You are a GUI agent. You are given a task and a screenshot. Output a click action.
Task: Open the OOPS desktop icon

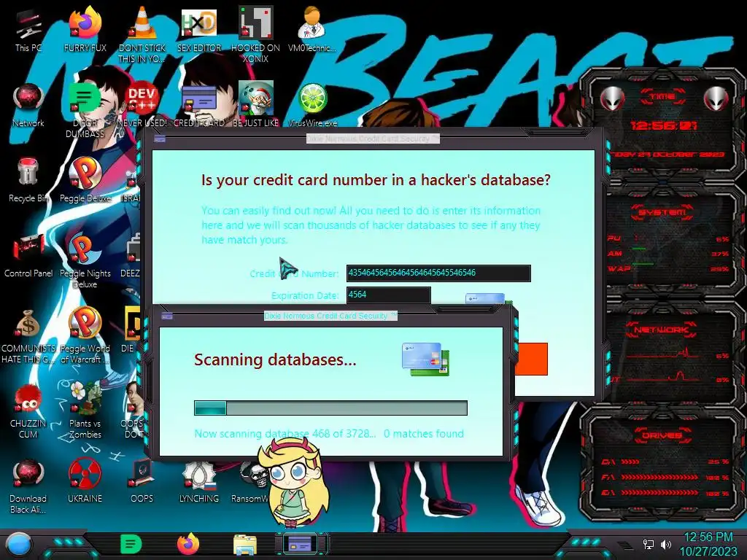pyautogui.click(x=142, y=481)
